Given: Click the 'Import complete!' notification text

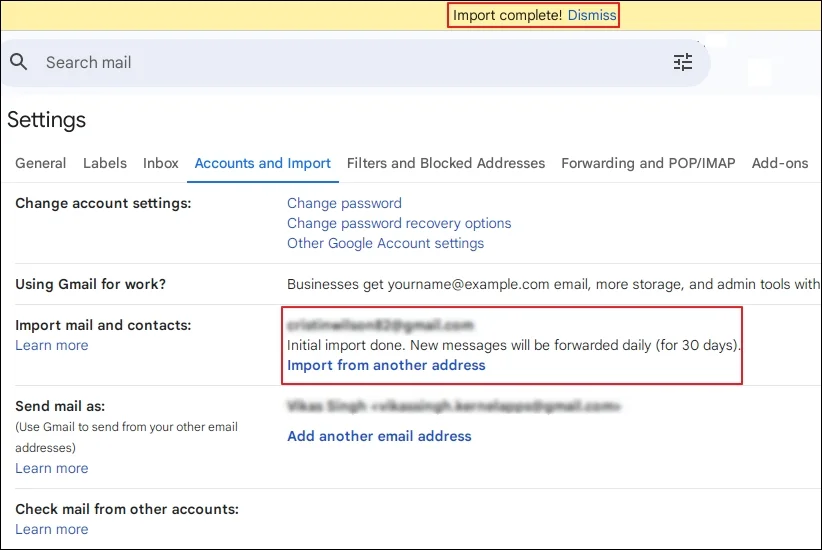Looking at the screenshot, I should point(507,15).
